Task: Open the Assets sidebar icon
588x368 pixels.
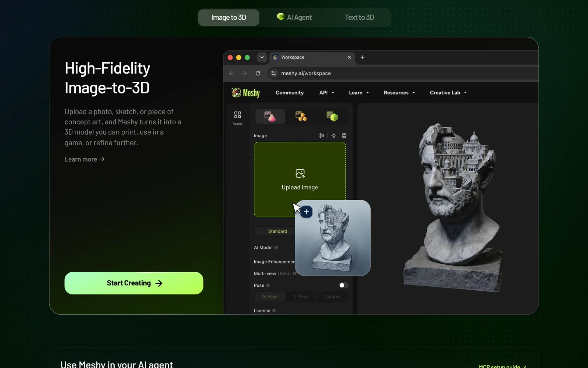Action: tap(237, 118)
